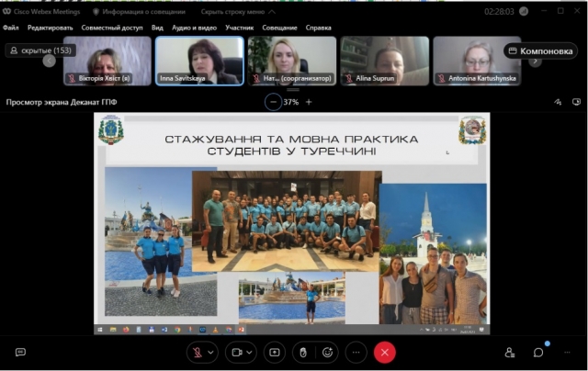Open the Вид menu
The image size is (588, 371).
tap(157, 28)
